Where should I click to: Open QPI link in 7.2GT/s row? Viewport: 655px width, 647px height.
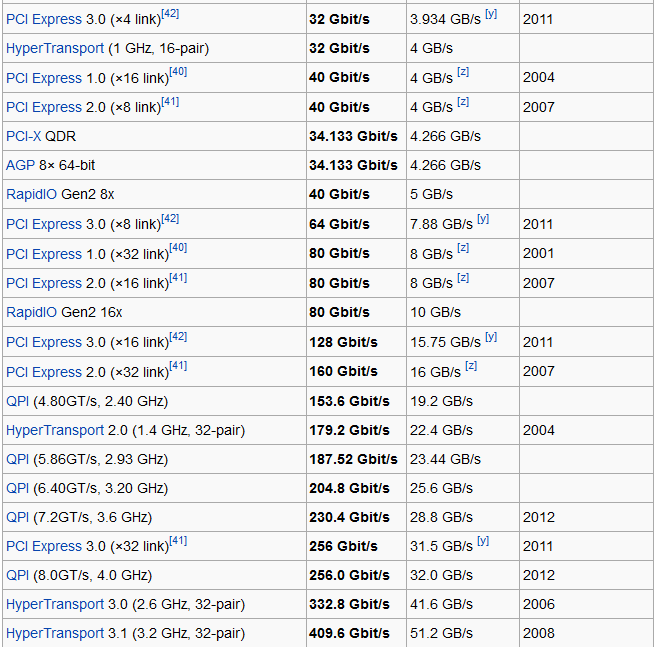click(x=18, y=518)
